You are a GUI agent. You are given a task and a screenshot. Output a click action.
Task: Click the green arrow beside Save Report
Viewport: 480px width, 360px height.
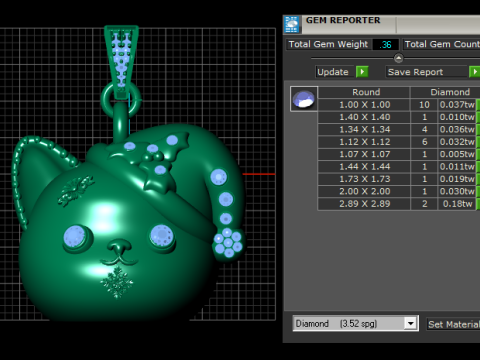click(474, 72)
